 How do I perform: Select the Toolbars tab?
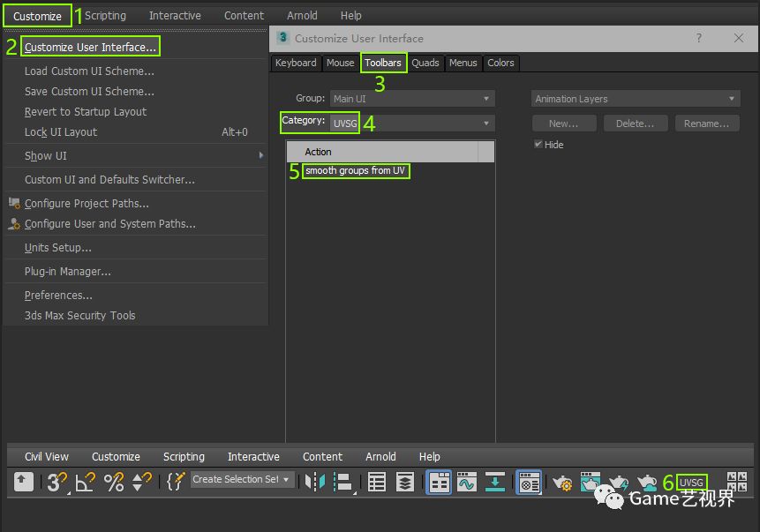point(383,63)
